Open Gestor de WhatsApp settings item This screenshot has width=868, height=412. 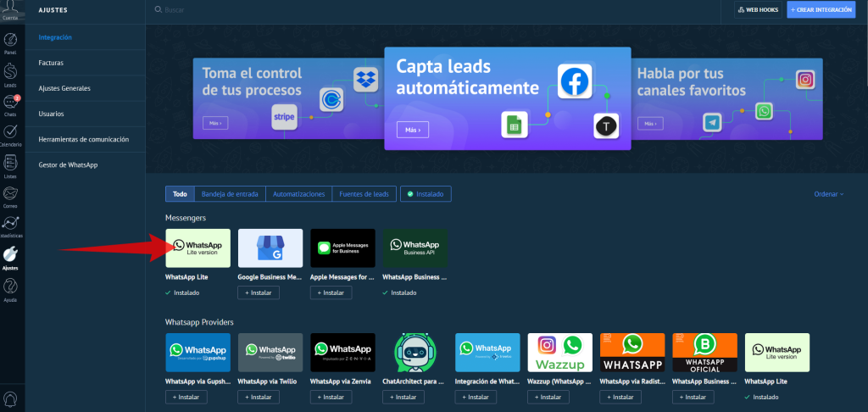coord(68,164)
